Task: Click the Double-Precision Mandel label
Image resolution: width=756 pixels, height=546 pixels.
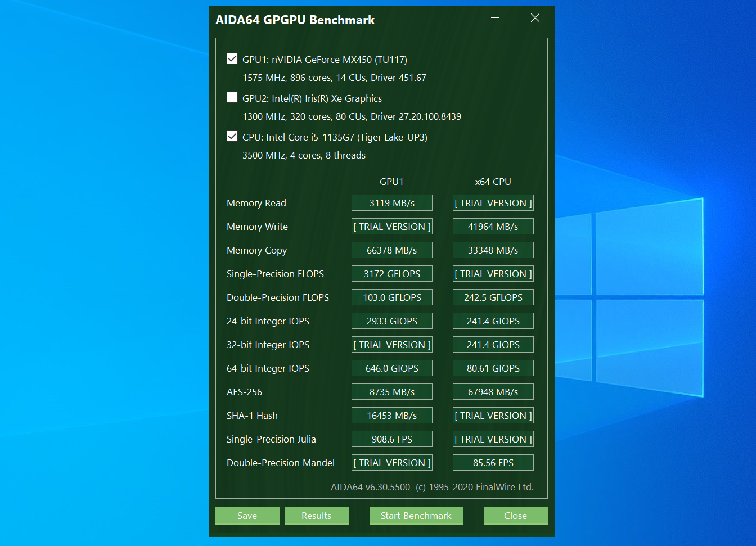Action: pos(281,463)
